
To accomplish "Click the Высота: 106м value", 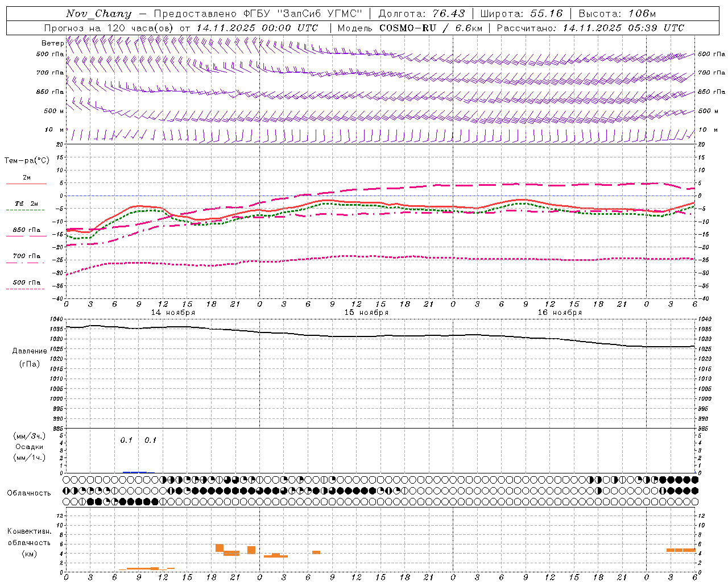I will click(x=617, y=14).
